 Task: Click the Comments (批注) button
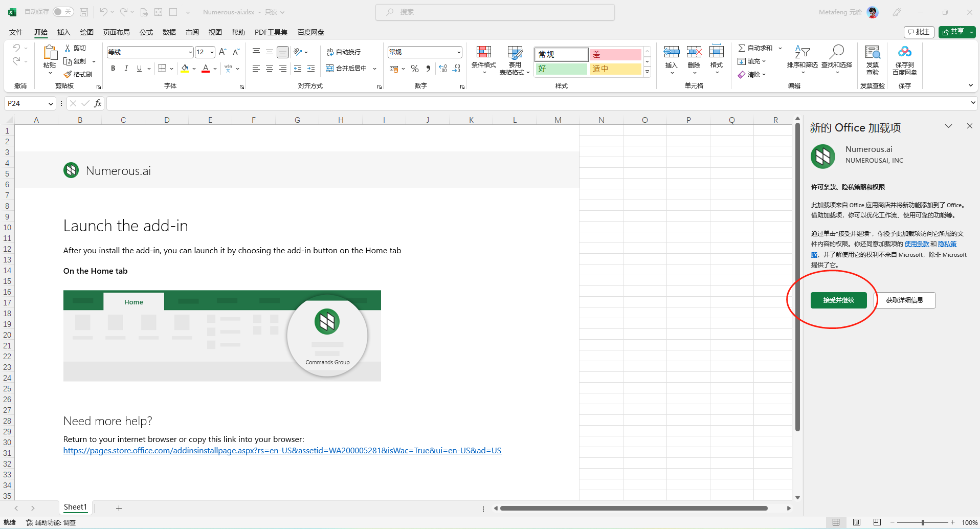tap(919, 32)
